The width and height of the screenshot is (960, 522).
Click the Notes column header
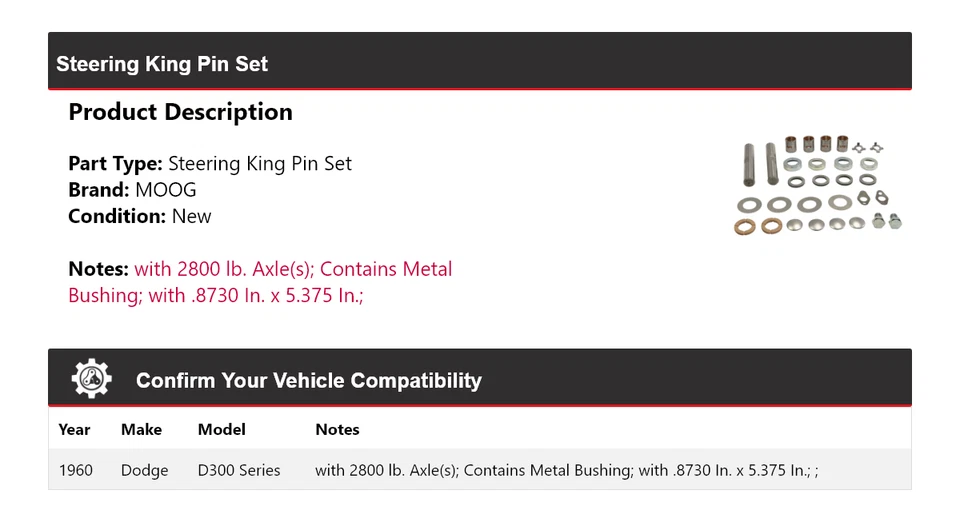tap(337, 429)
